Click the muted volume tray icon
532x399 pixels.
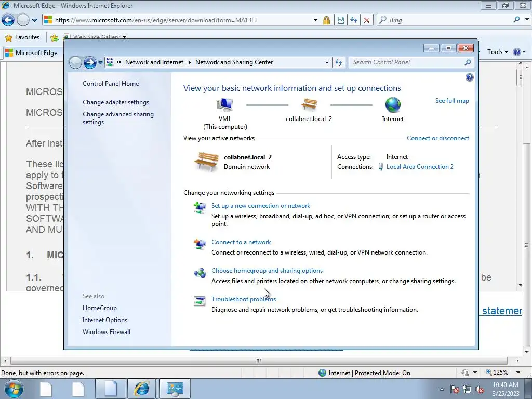(480, 389)
